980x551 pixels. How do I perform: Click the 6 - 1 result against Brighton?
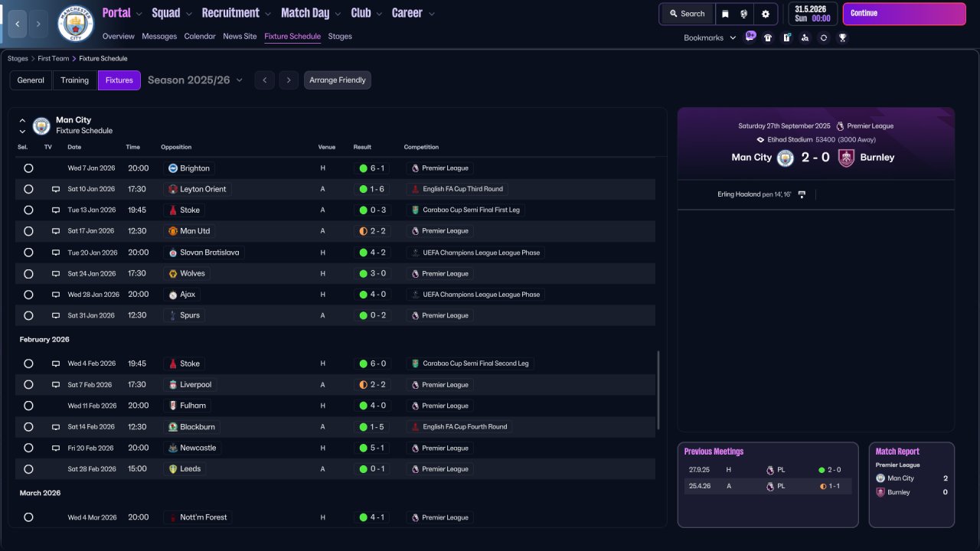[x=371, y=168]
